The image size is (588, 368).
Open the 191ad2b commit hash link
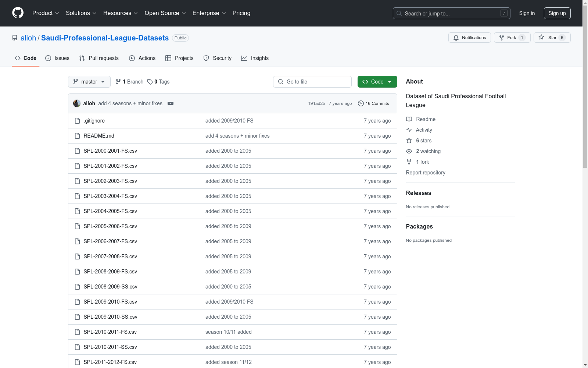316,103
